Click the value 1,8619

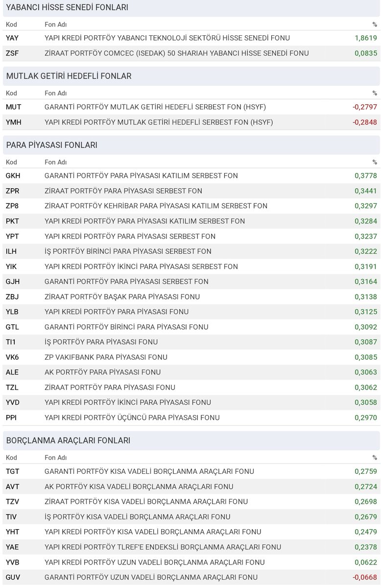coord(366,38)
